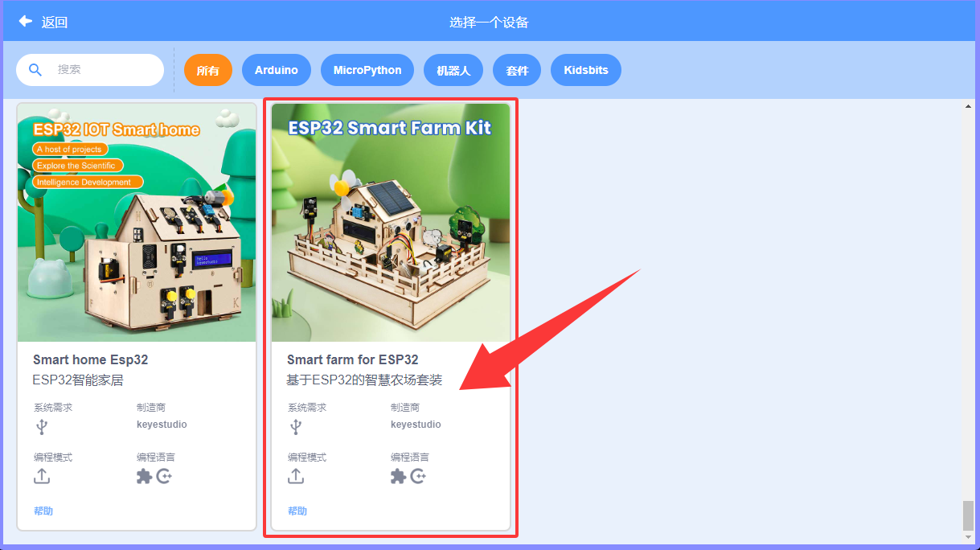The width and height of the screenshot is (980, 550).
Task: Click USB icon on Smart farm card
Action: [296, 426]
